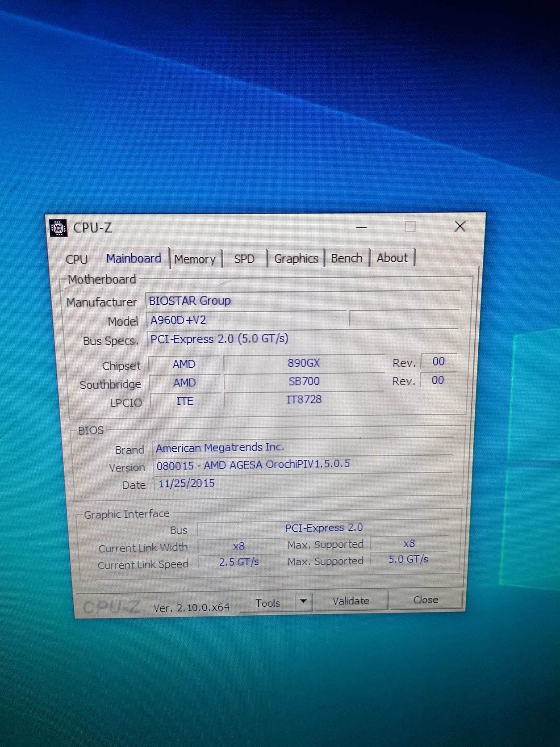This screenshot has height=747, width=560.
Task: Click the BIOS version 080015 field
Action: coord(303,465)
